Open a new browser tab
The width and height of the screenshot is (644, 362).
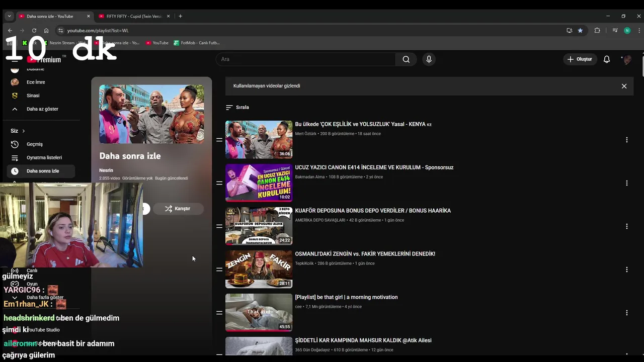180,16
